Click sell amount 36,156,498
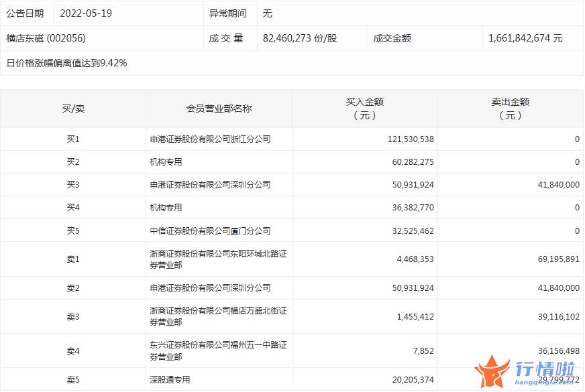585x392 pixels. tap(559, 350)
